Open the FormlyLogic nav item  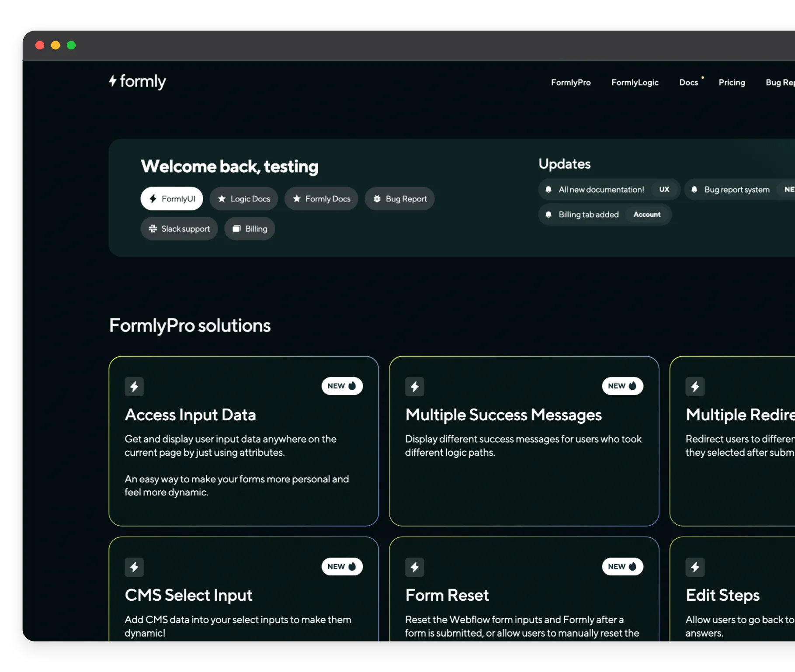[x=635, y=82]
